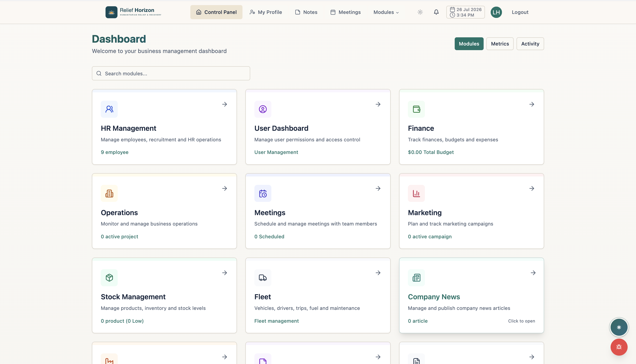Viewport: 636px width, 364px height.
Task: Click the arrow on User Dashboard card
Action: tap(378, 104)
